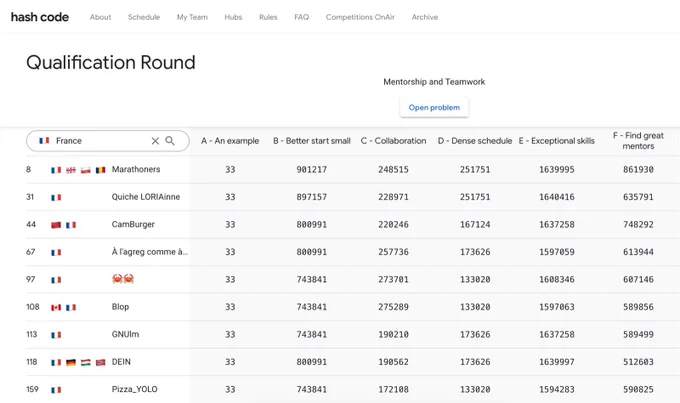The image size is (680, 403).
Task: Select the Blop team name
Action: tap(120, 307)
